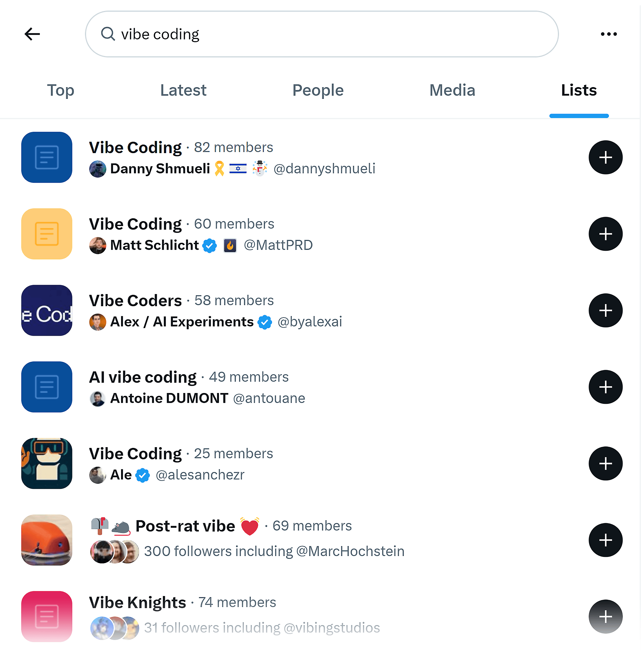Open the three-dot options menu

[x=609, y=34]
